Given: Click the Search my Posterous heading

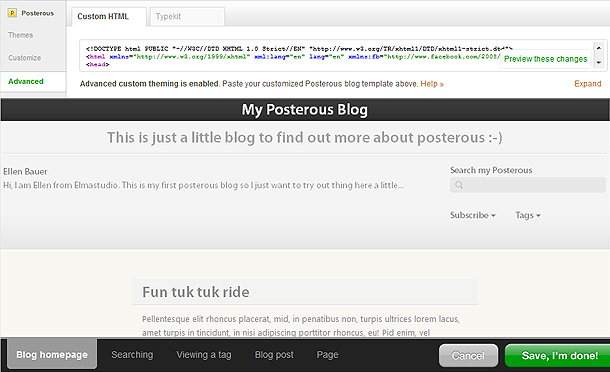Looking at the screenshot, I should pyautogui.click(x=491, y=170).
